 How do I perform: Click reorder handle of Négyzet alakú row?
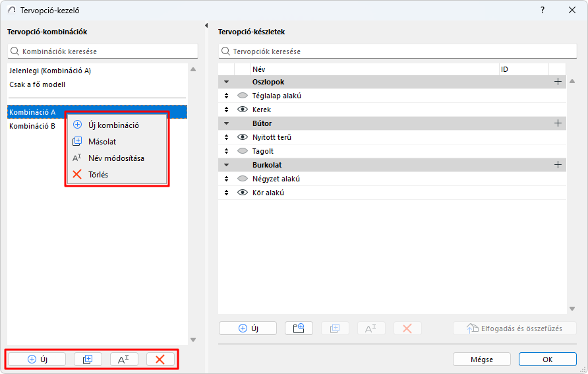tap(226, 179)
